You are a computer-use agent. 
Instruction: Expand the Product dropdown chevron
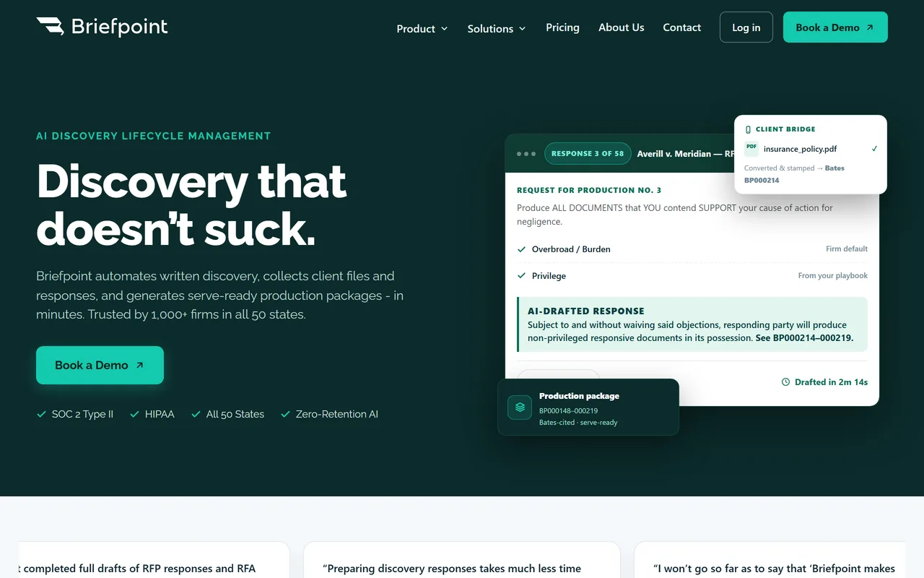[444, 28]
